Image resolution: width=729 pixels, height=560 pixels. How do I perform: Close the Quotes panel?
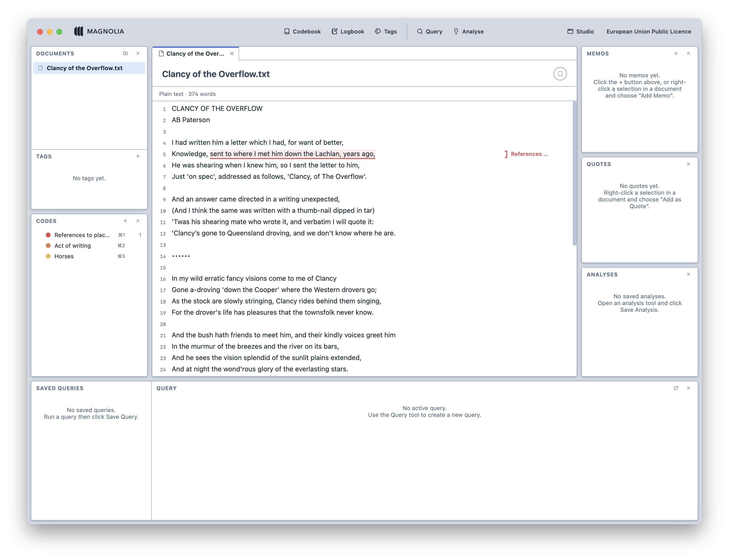[x=688, y=164]
